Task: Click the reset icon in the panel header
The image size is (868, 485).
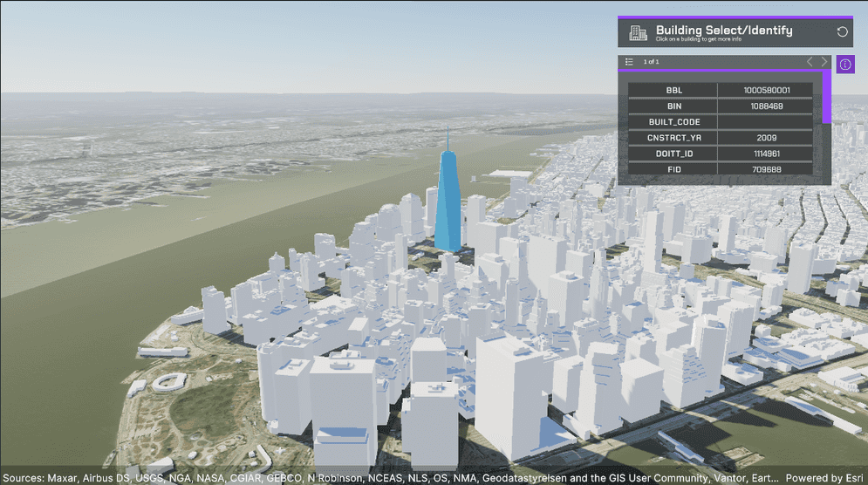Action: (x=842, y=32)
